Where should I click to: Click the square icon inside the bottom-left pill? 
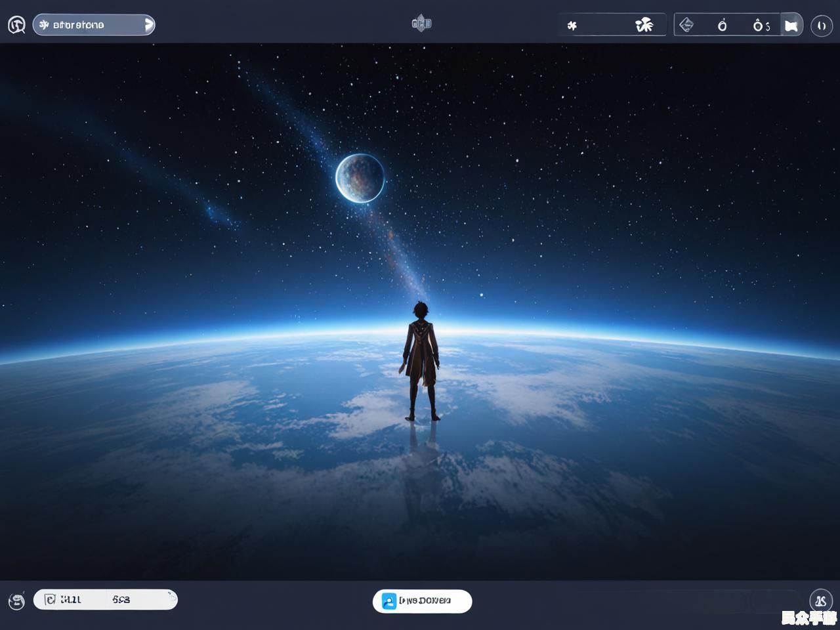pos(50,599)
